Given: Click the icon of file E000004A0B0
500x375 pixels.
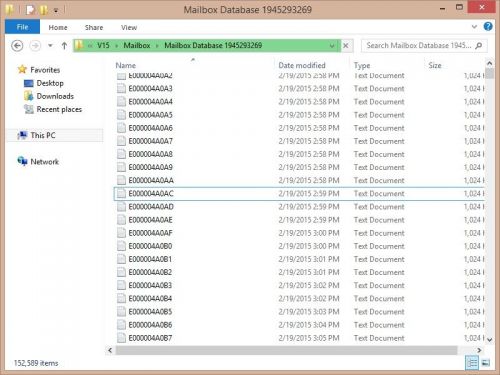Looking at the screenshot, I should [x=121, y=246].
